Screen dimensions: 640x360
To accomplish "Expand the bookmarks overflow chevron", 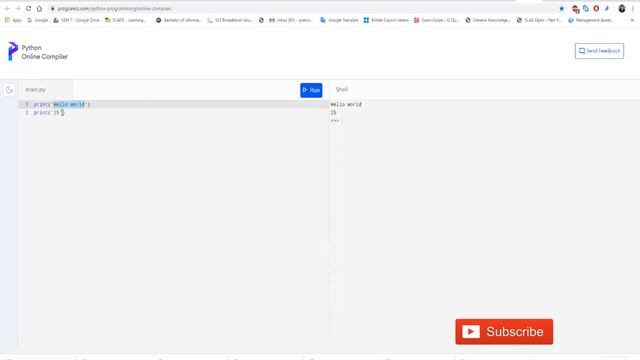I will pyautogui.click(x=632, y=20).
